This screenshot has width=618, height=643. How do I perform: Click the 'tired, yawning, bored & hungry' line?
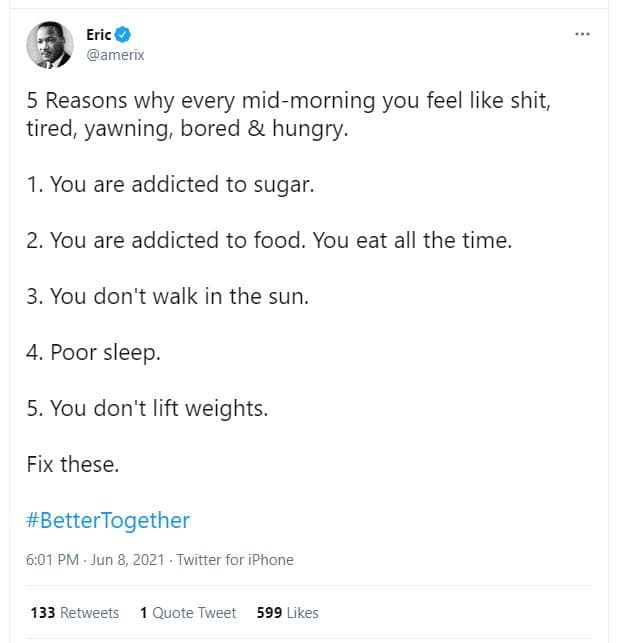(187, 129)
